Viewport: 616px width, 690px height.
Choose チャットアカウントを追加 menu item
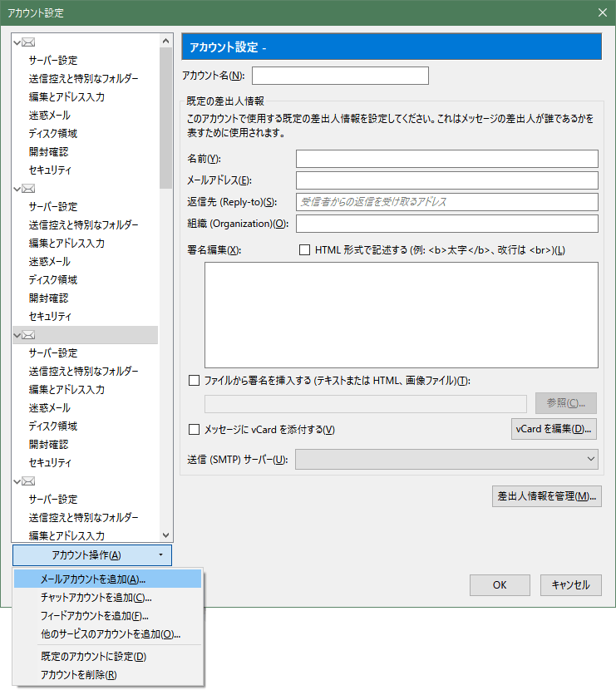tap(96, 598)
